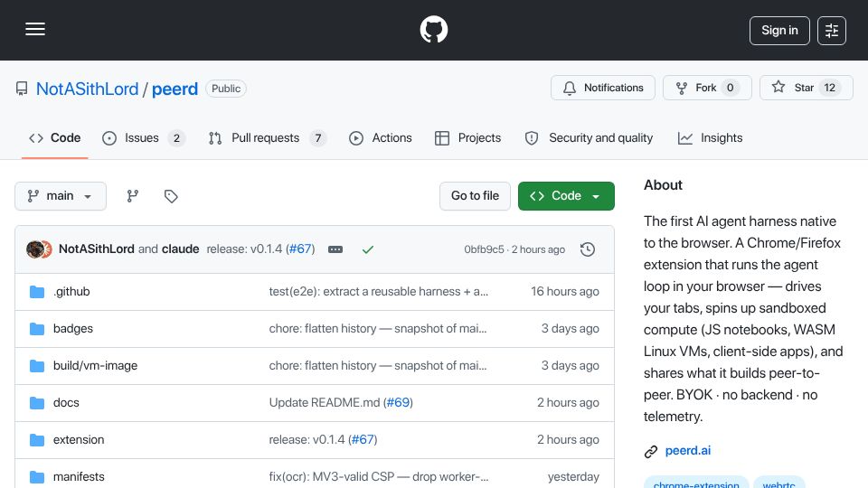Screen dimensions: 868x488
Task: Open the commit author avatars
Action: pos(39,249)
